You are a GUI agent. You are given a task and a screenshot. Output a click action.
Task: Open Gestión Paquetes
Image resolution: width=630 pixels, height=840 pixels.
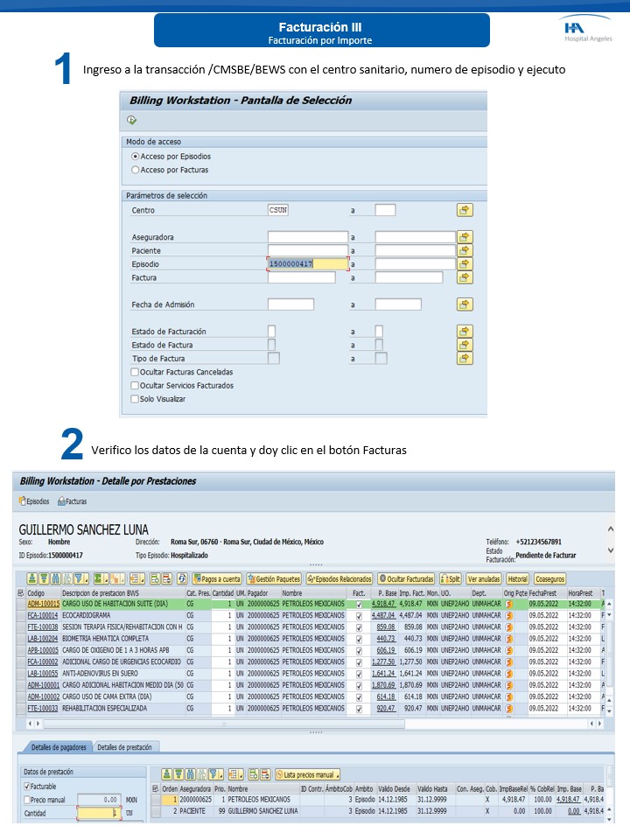(274, 579)
